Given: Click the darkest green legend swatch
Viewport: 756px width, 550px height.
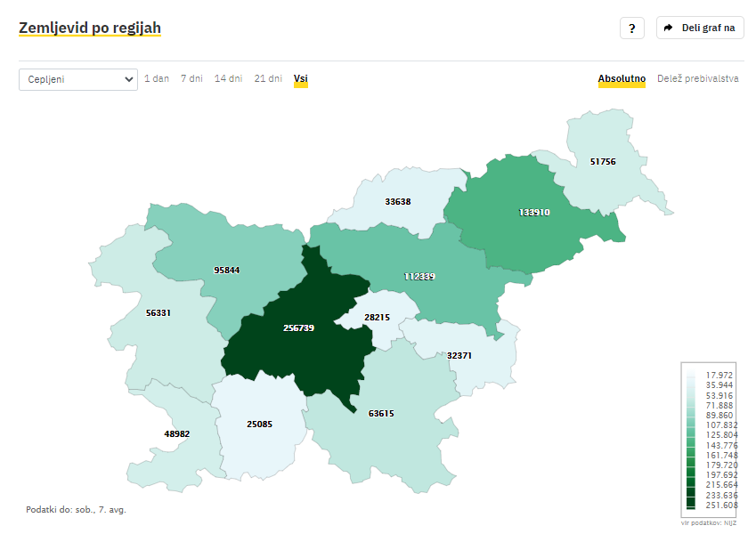Looking at the screenshot, I should click(691, 504).
